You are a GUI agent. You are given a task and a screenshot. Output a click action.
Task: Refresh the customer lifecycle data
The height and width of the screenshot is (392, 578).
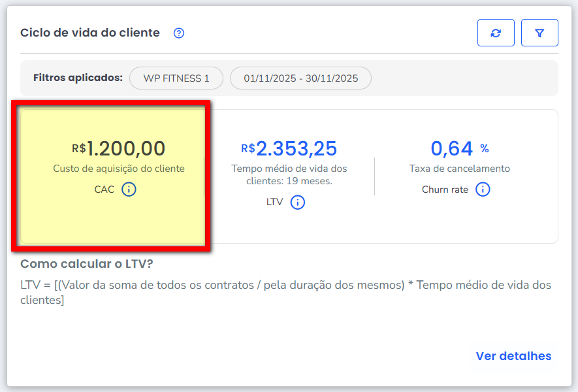[x=496, y=33]
